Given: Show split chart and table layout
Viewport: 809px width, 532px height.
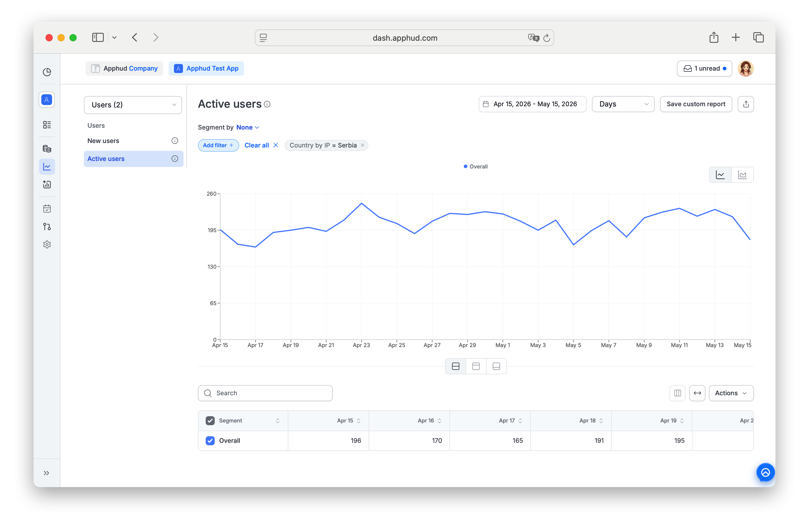Looking at the screenshot, I should tap(455, 366).
